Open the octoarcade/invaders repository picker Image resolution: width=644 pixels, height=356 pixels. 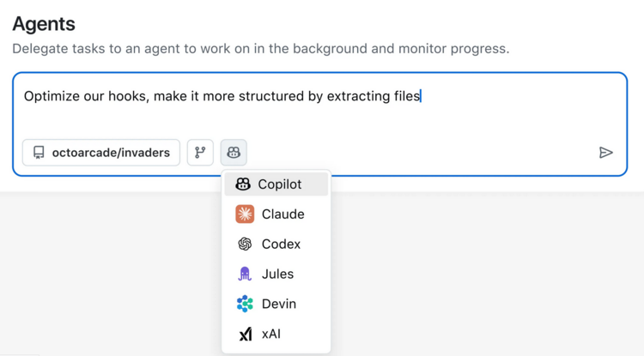coord(101,153)
